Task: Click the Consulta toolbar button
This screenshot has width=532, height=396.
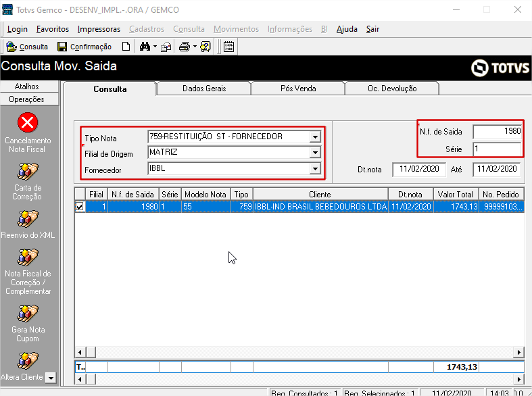Action: click(27, 47)
